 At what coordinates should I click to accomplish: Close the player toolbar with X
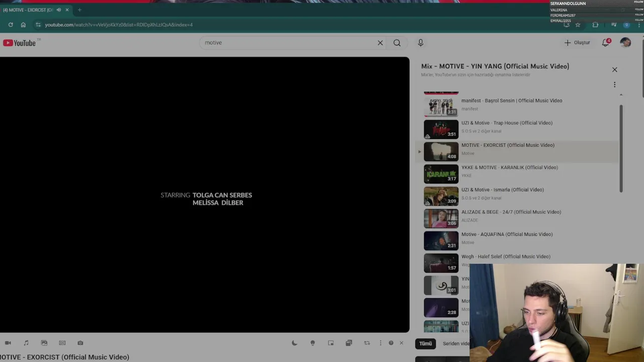401,343
